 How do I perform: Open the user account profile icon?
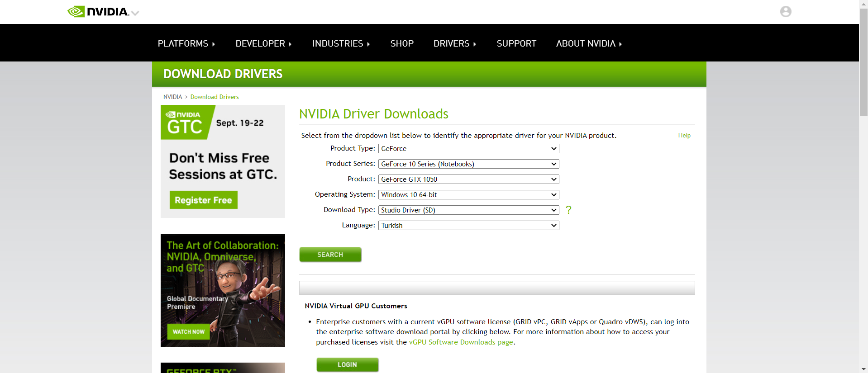coord(786,12)
